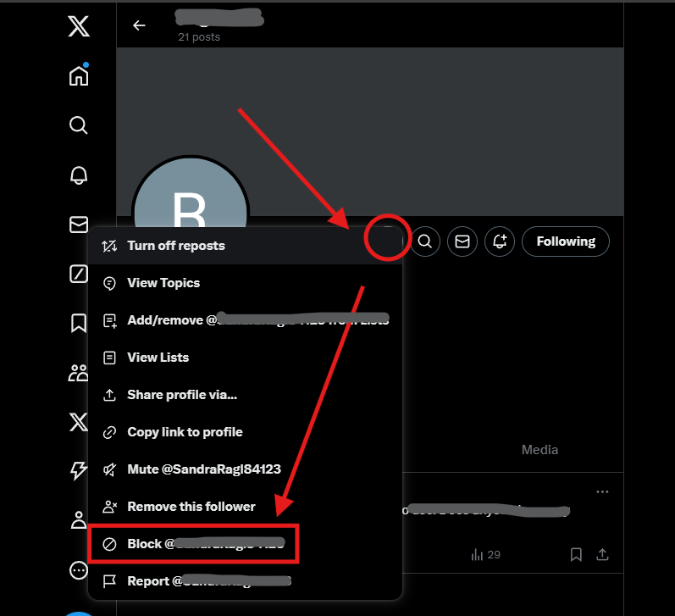Open the Notifications bell icon
Screen dimensions: 675x616
coord(79,175)
